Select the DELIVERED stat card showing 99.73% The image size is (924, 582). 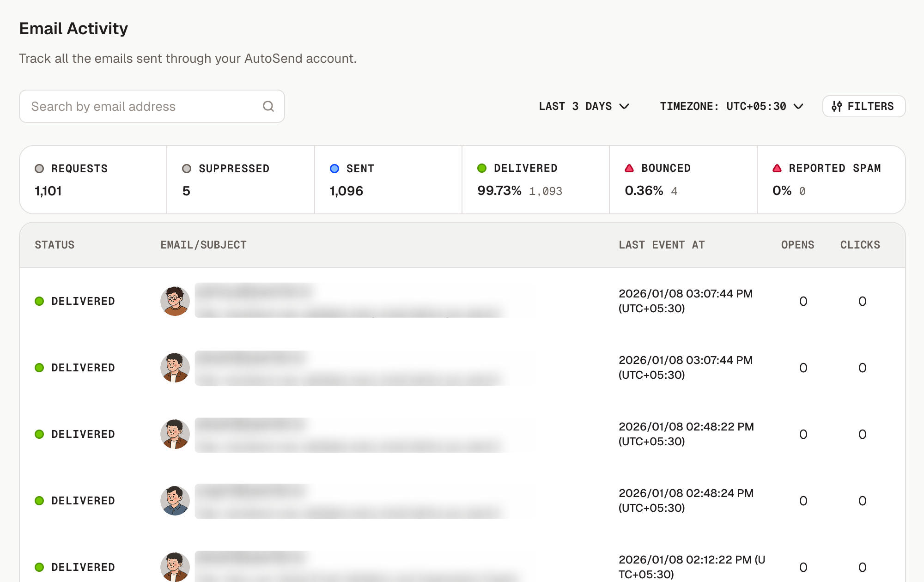coord(535,180)
